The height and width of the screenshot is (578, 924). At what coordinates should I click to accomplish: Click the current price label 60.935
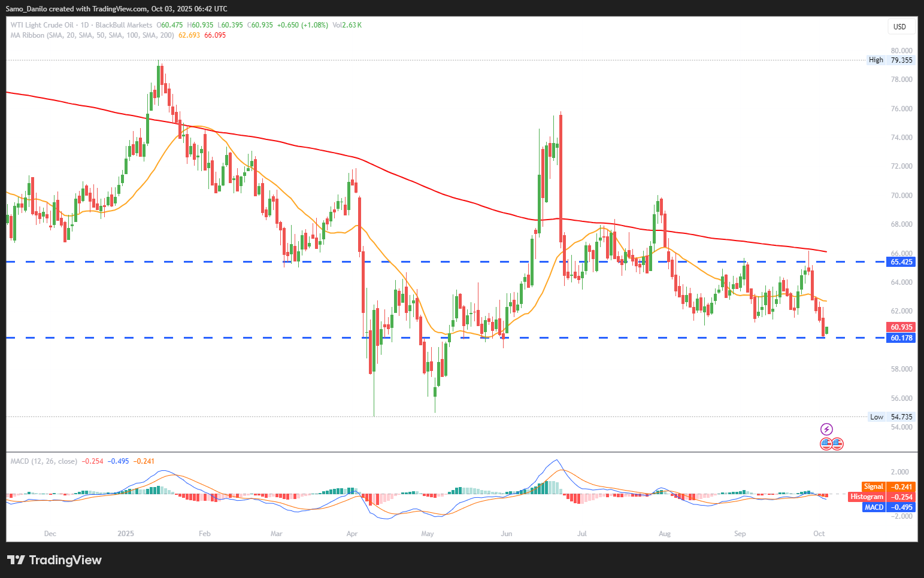pyautogui.click(x=901, y=327)
